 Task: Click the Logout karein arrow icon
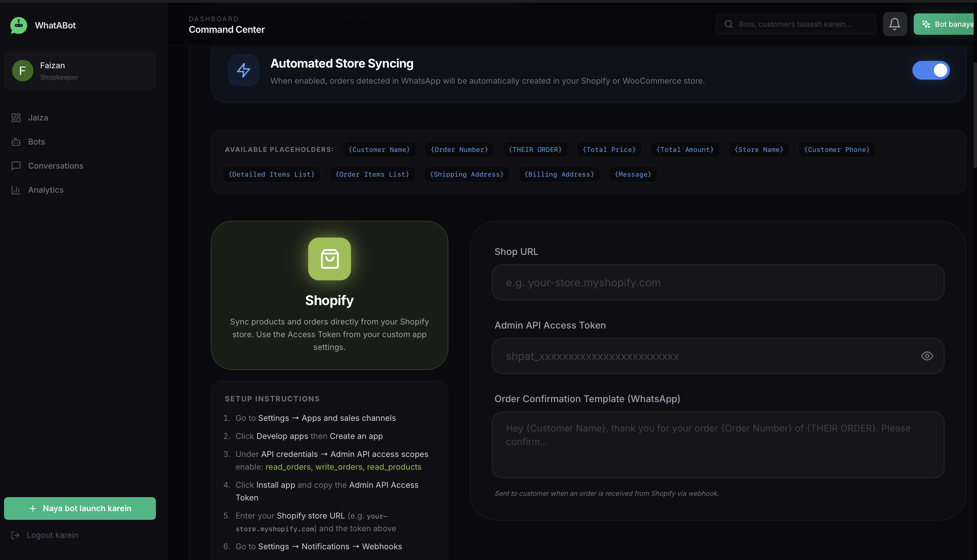click(x=15, y=535)
